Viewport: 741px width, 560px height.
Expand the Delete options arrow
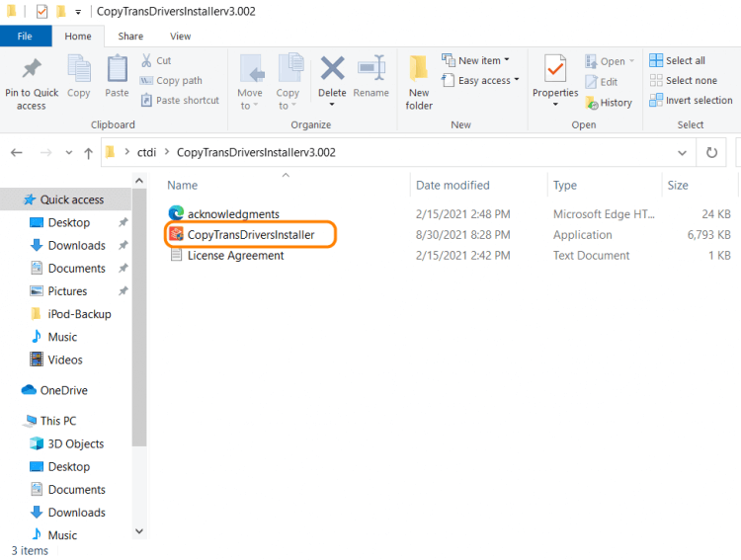click(332, 105)
